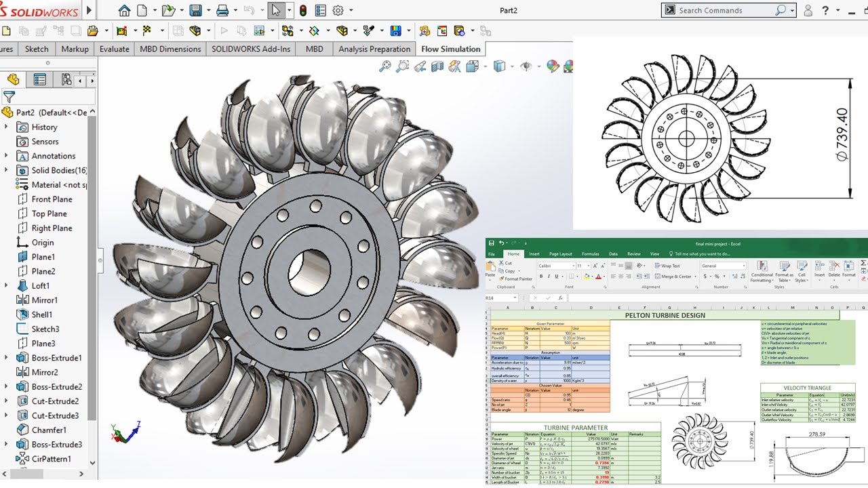Screen dimensions: 868x488
Task: Expand the Loft1 feature node
Action: [x=6, y=285]
